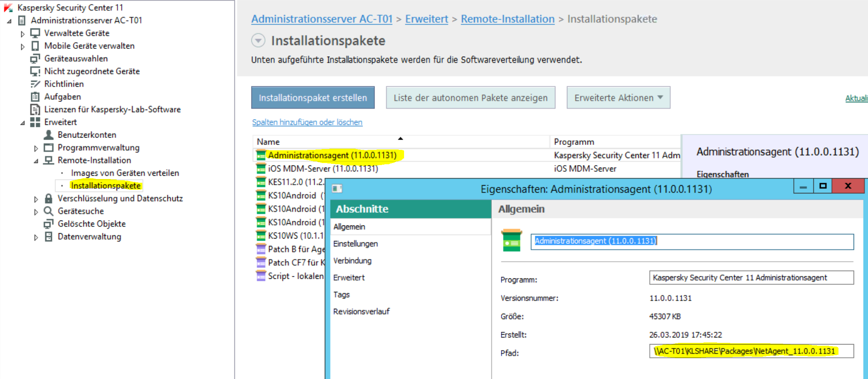Select the iOS MDM-Server (11.0.0.1131) row
The width and height of the screenshot is (868, 379).
467,168
